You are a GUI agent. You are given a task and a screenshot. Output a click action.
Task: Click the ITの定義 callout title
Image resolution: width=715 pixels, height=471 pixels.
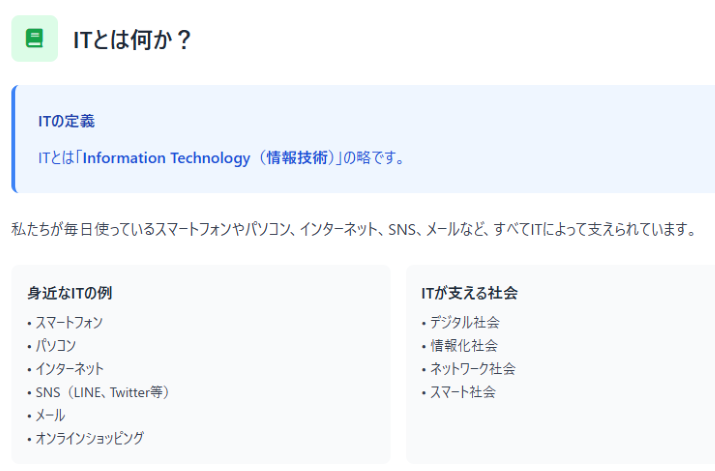66,122
